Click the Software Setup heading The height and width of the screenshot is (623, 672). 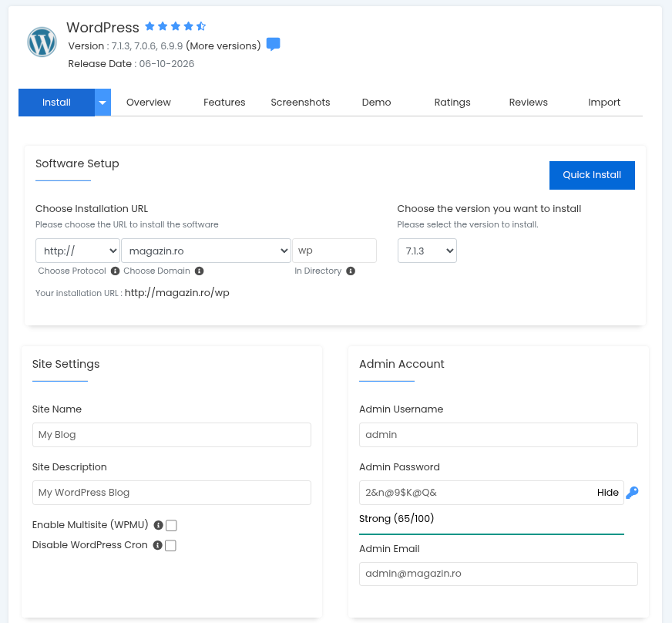coord(77,163)
